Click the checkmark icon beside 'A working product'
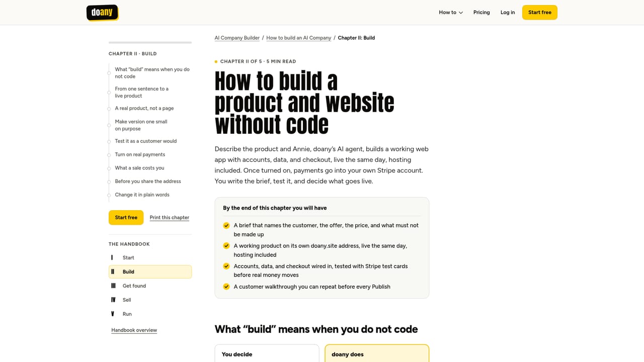This screenshot has height=362, width=644. [226, 246]
